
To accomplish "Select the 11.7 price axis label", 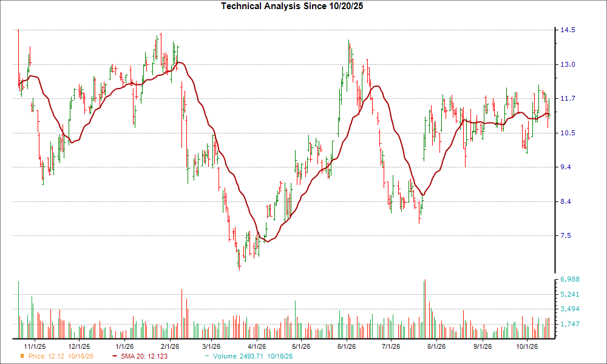I will point(568,99).
